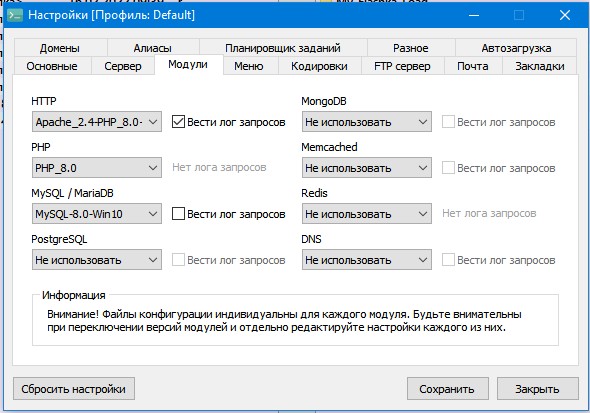Viewport: 590px width, 413px height.
Task: Click the warning text starting 'Внимание! Файлы конфигурации'
Action: [284, 321]
